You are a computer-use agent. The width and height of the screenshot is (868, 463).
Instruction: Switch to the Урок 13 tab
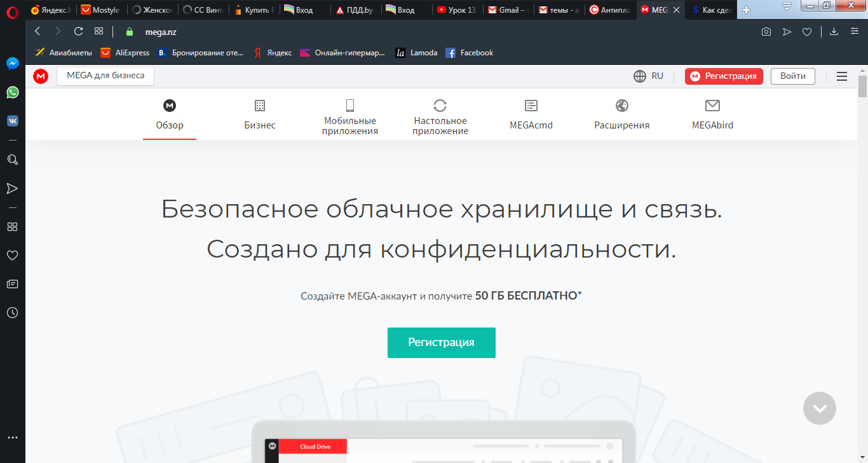pyautogui.click(x=457, y=10)
